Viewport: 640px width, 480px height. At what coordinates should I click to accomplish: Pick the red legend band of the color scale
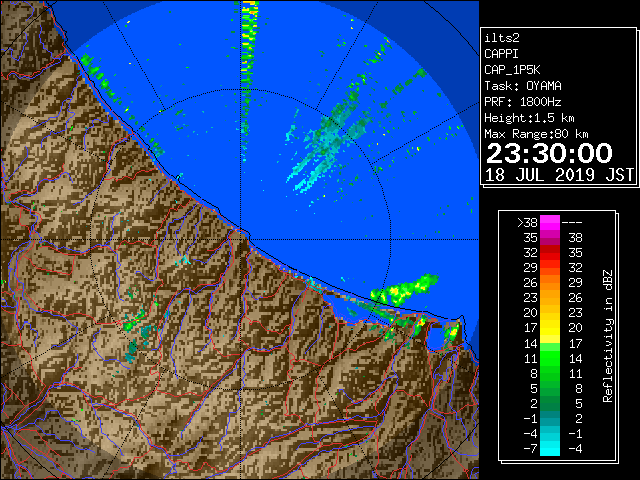coord(550,253)
